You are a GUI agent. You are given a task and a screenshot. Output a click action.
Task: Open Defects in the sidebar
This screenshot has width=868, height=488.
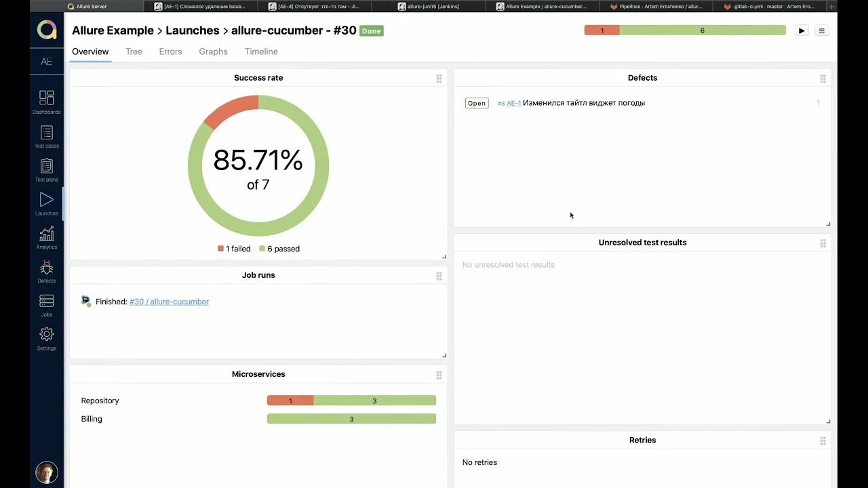(x=47, y=271)
